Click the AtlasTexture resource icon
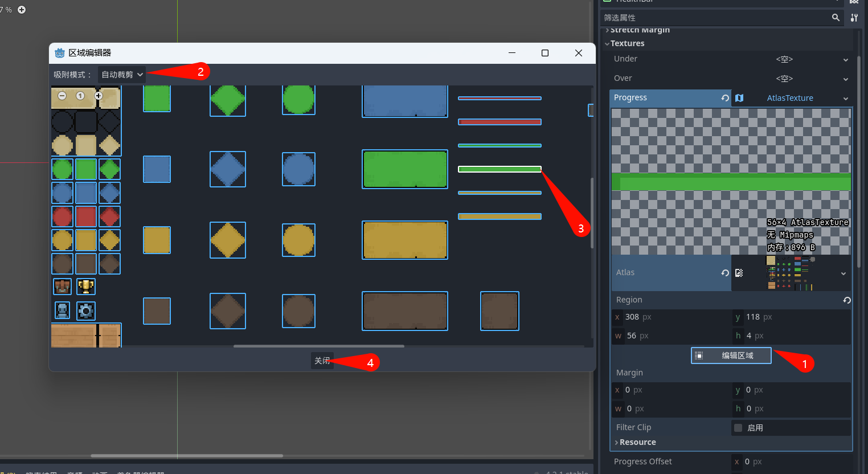 pyautogui.click(x=739, y=98)
